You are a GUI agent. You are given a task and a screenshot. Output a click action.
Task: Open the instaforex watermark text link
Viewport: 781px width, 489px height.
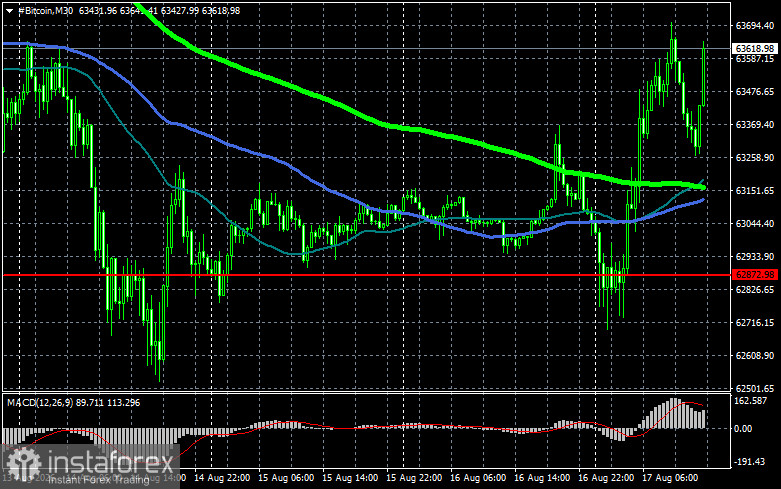[111, 463]
